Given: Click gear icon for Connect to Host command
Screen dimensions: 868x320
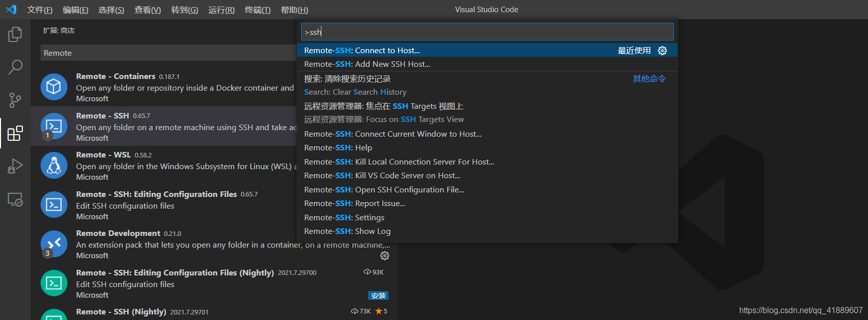Looking at the screenshot, I should (662, 51).
